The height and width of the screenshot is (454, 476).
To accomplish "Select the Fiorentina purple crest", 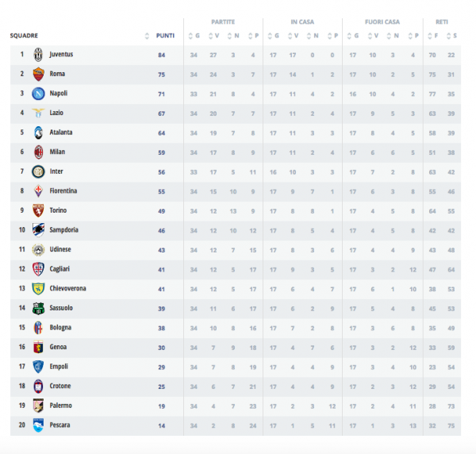I will tap(38, 191).
